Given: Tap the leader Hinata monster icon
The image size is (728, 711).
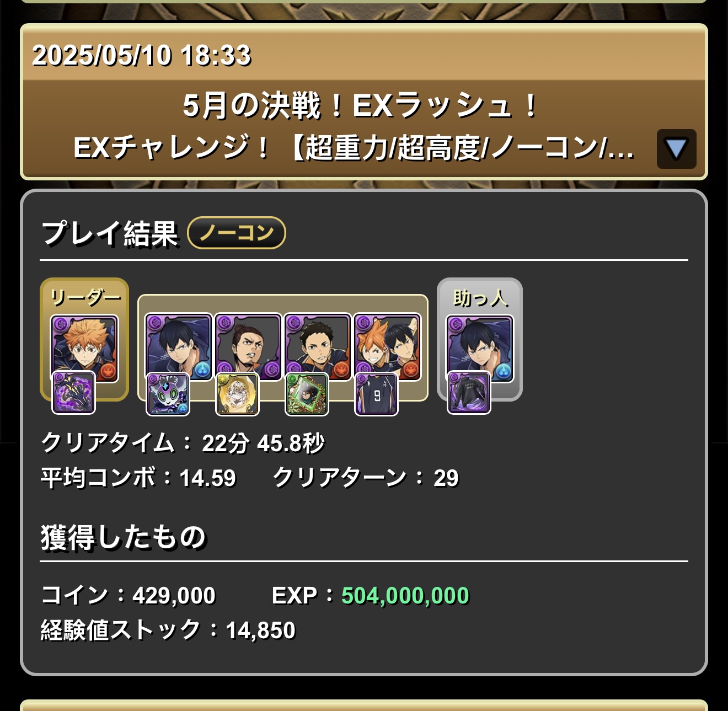Looking at the screenshot, I should (84, 348).
